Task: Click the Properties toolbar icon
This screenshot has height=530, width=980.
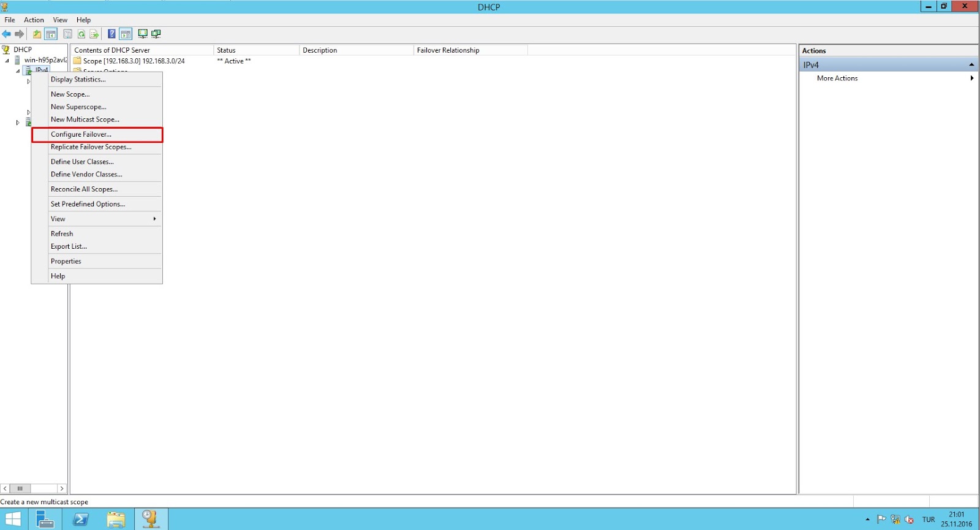Action: click(68, 34)
